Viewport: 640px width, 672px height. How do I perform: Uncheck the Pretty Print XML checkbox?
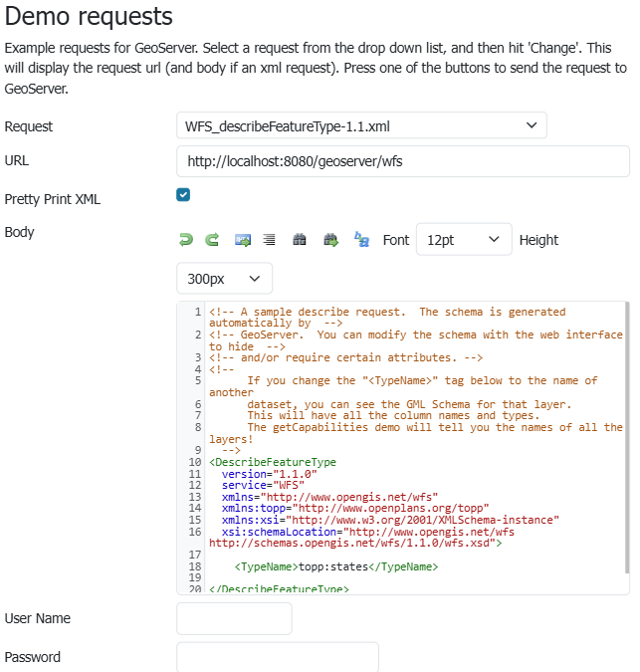(183, 195)
